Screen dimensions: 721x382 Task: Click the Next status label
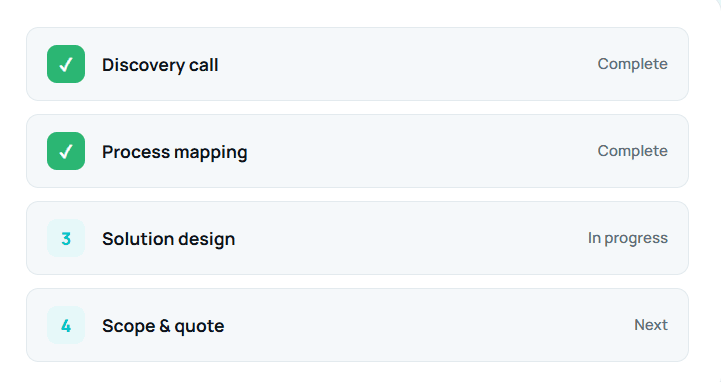click(x=651, y=325)
